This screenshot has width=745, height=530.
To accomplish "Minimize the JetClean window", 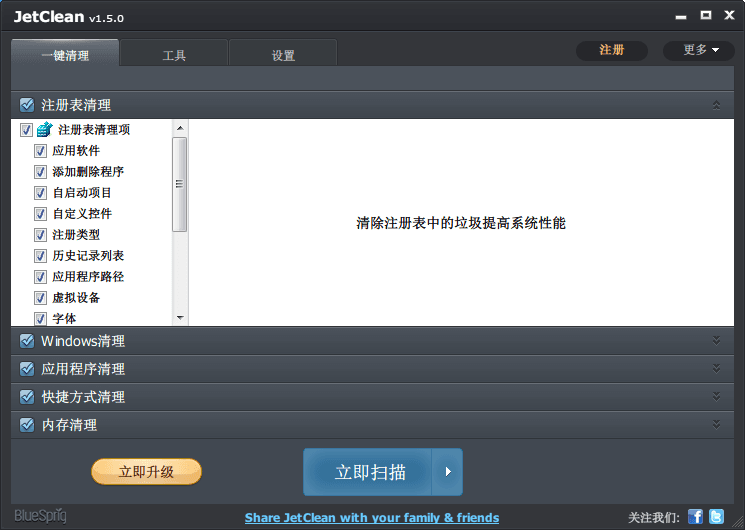I will (x=681, y=17).
